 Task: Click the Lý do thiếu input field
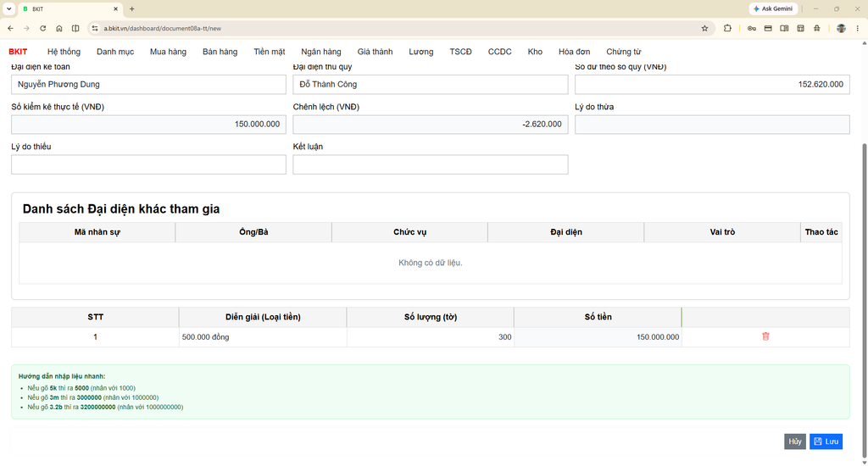point(148,164)
